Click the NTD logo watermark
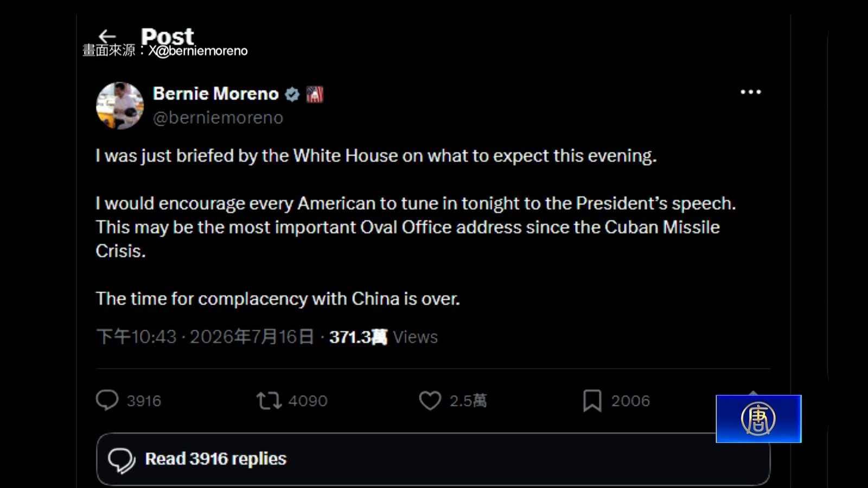868x488 pixels. tap(758, 419)
